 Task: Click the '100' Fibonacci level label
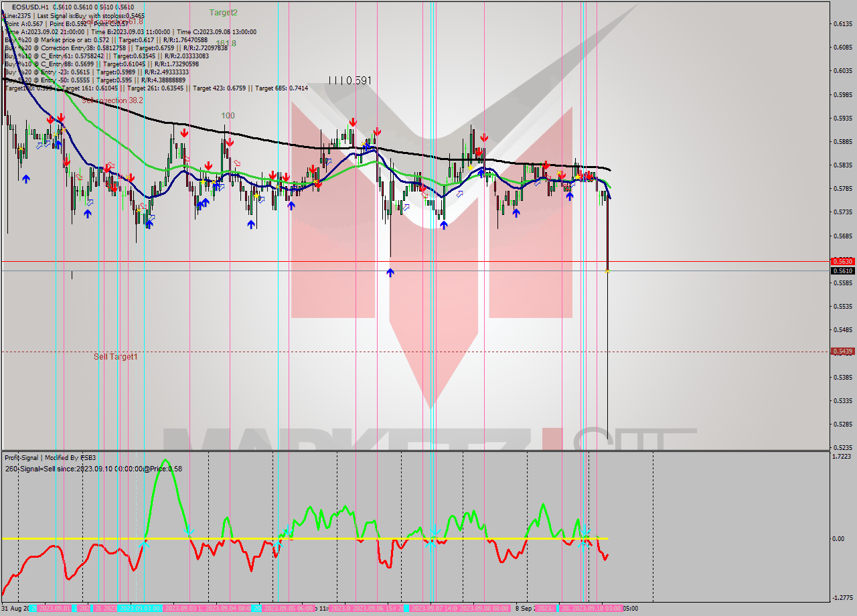point(228,116)
